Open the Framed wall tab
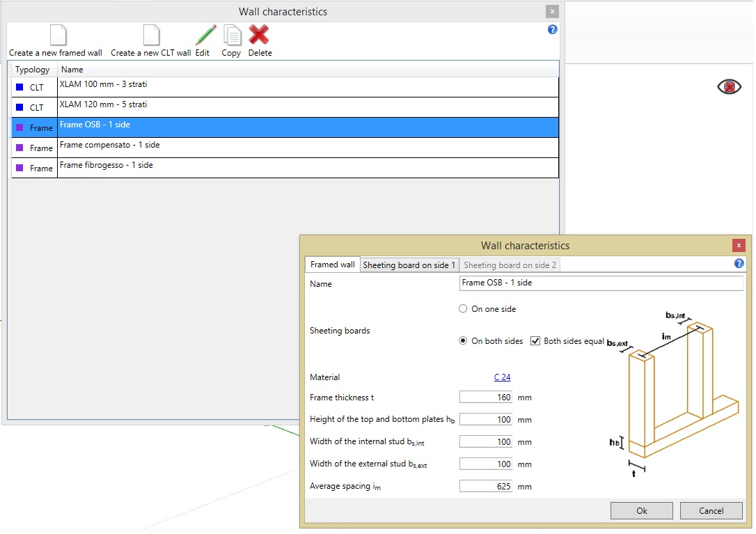Image resolution: width=756 pixels, height=534 pixels. point(332,265)
